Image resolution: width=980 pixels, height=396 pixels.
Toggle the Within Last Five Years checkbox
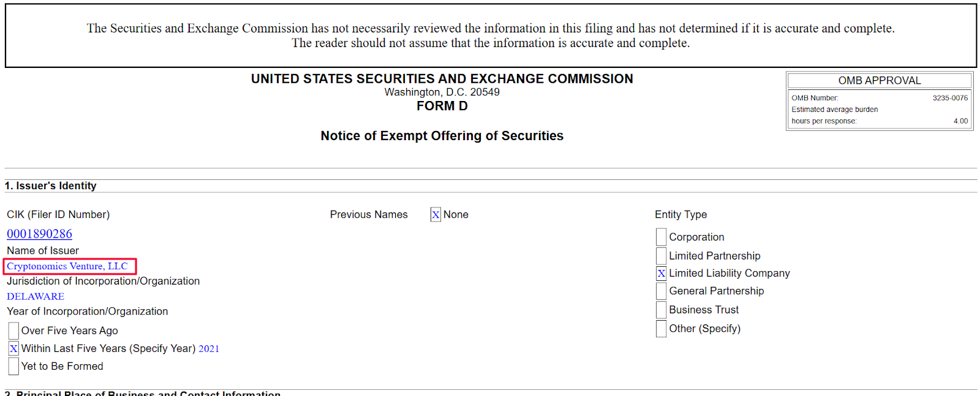tap(13, 348)
